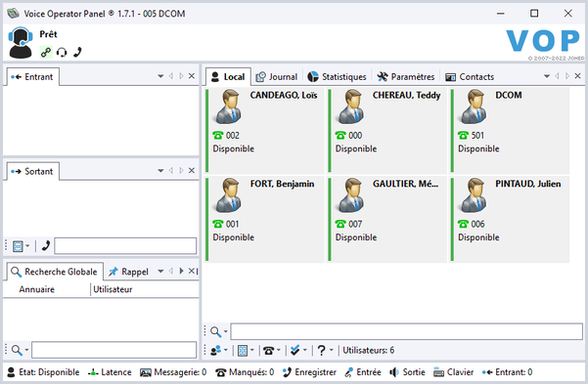
Task: Open the Clavier keypad
Action: click(453, 372)
